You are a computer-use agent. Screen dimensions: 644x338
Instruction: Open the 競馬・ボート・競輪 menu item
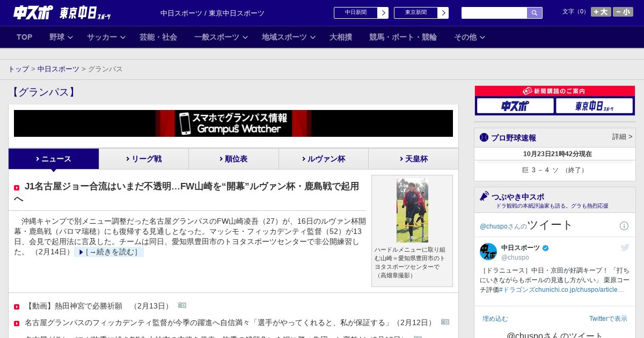click(x=403, y=37)
